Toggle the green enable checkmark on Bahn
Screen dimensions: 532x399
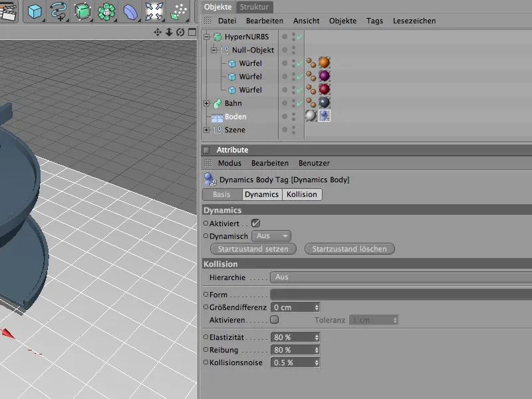pos(299,102)
